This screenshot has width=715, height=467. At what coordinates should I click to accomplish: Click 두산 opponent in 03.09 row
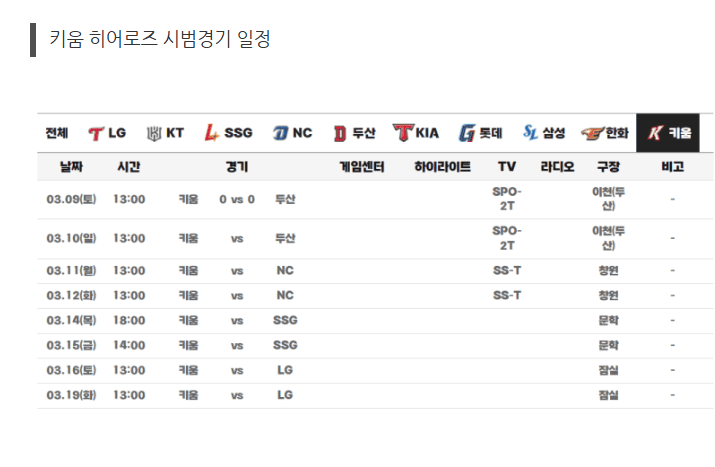point(285,199)
